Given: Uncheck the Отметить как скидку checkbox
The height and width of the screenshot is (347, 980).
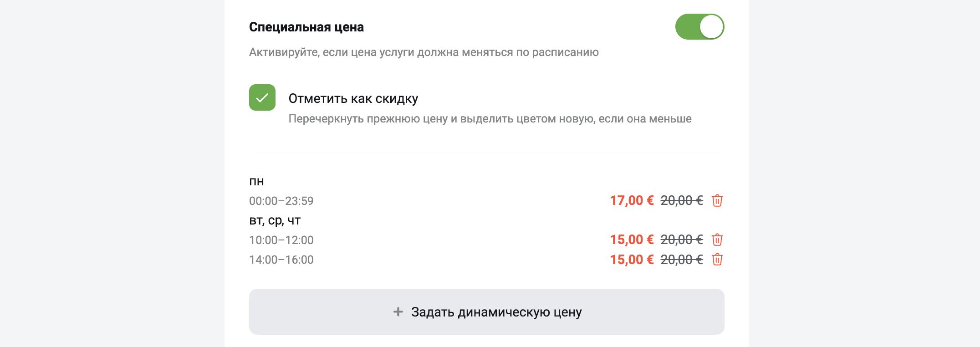Looking at the screenshot, I should tap(262, 97).
